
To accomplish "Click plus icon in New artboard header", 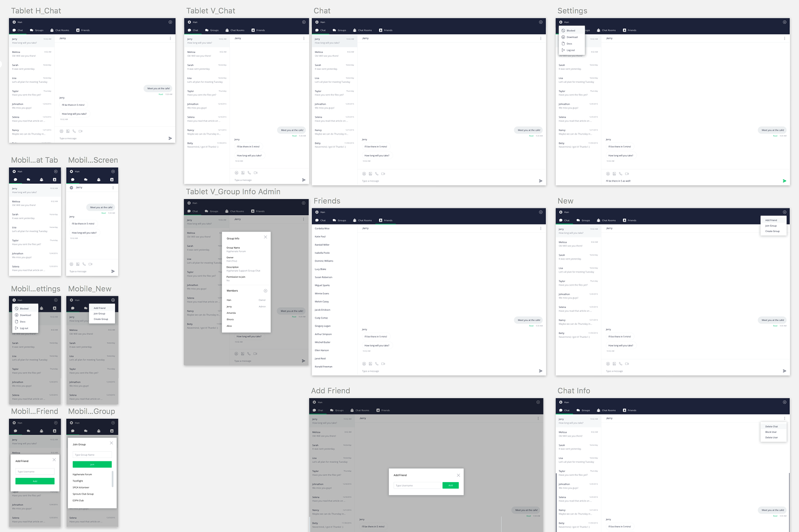I will point(784,212).
